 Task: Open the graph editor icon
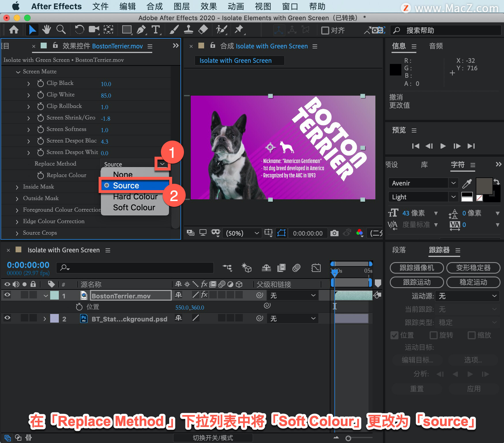coord(316,268)
